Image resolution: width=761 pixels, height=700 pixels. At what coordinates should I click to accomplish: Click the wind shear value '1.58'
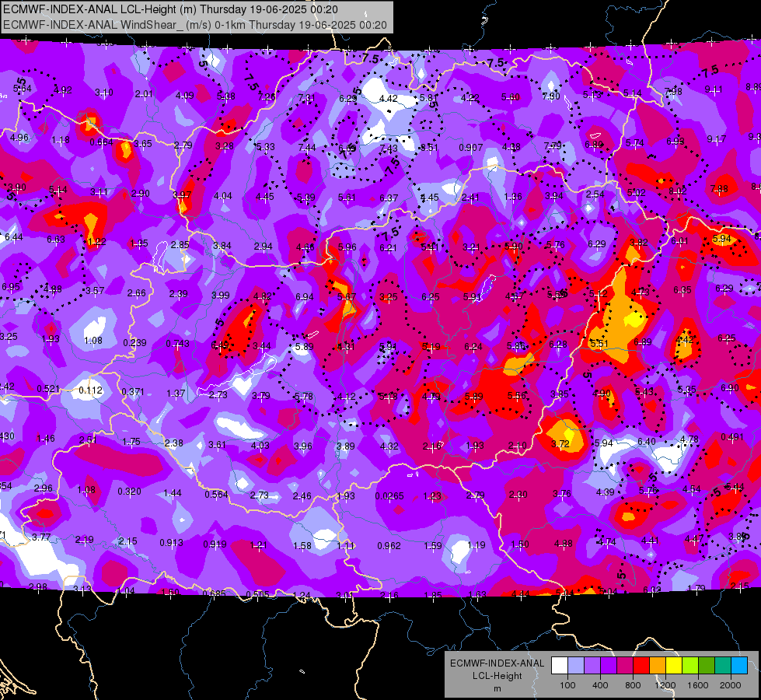coord(302,545)
